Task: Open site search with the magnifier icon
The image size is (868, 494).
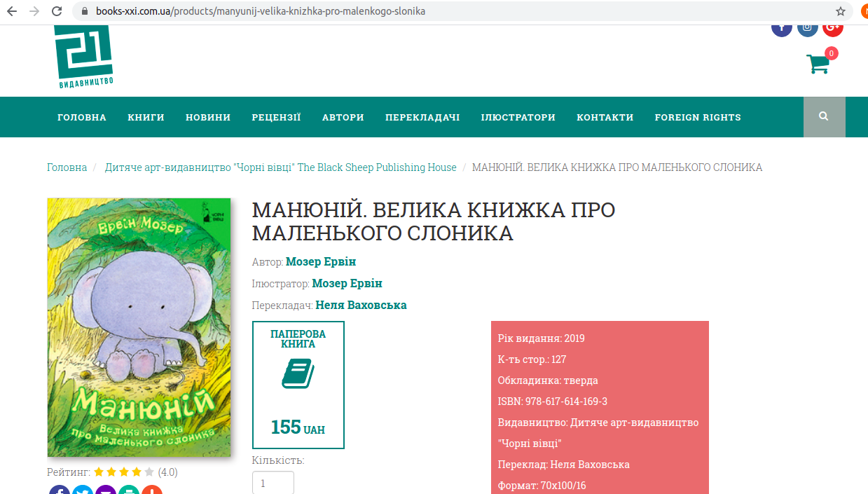Action: (x=824, y=117)
